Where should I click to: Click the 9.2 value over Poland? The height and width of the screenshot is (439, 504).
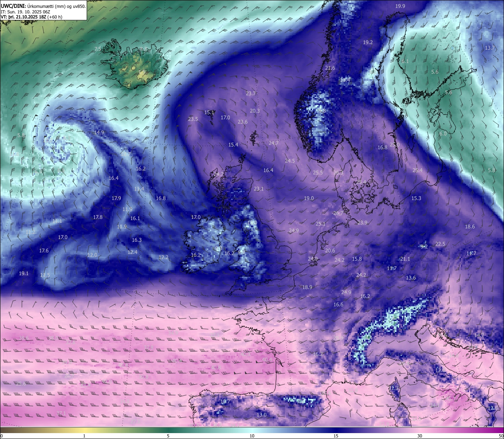pos(424,246)
